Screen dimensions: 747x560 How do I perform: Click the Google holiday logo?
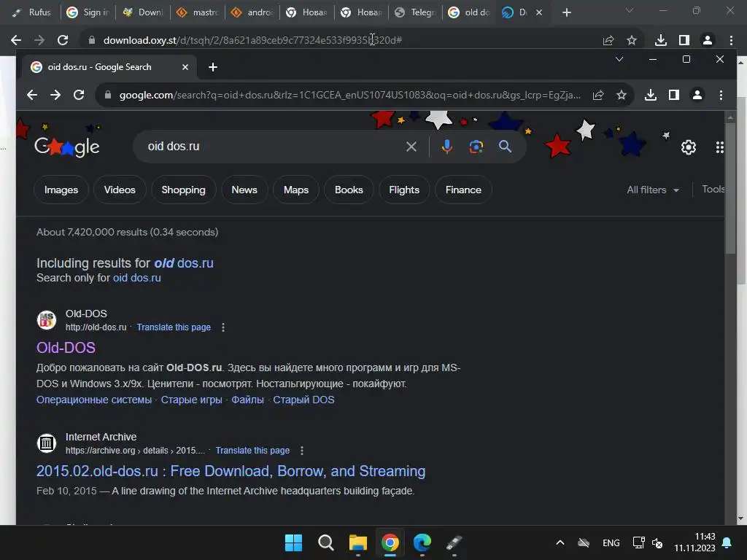click(67, 147)
